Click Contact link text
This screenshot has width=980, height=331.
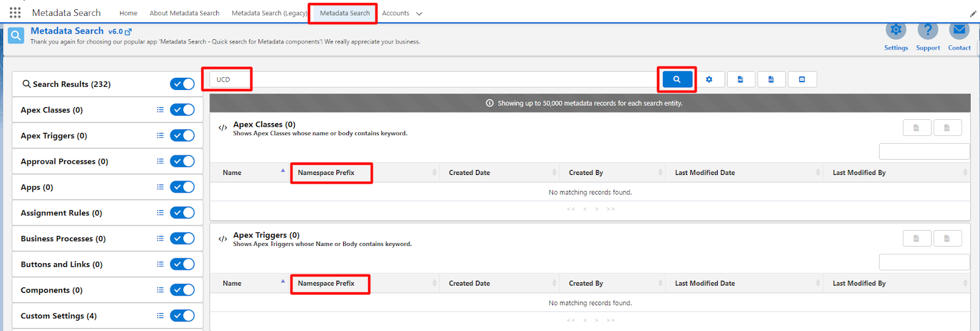[959, 48]
